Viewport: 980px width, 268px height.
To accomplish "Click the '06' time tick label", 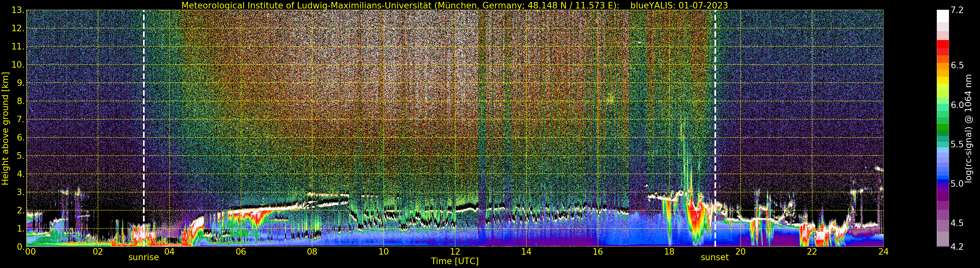I will (x=241, y=252).
